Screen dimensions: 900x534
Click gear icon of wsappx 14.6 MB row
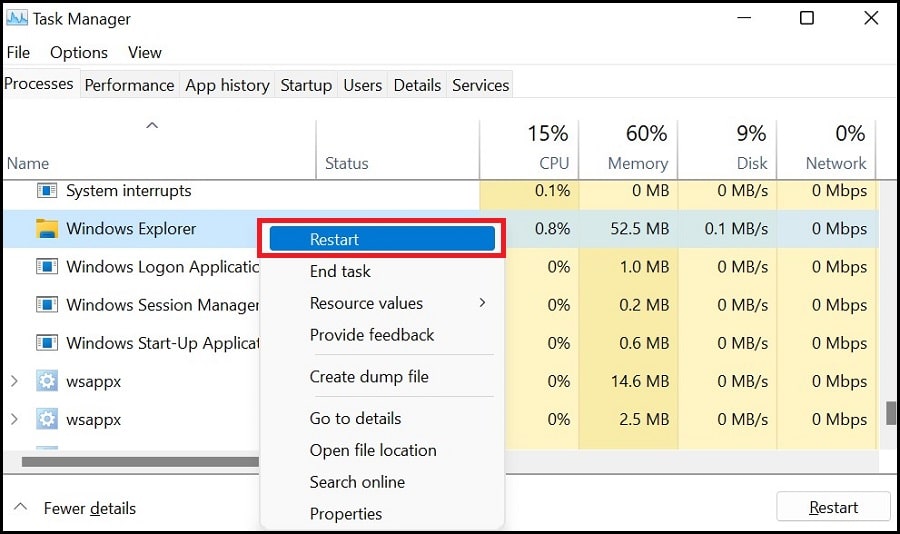tap(47, 381)
